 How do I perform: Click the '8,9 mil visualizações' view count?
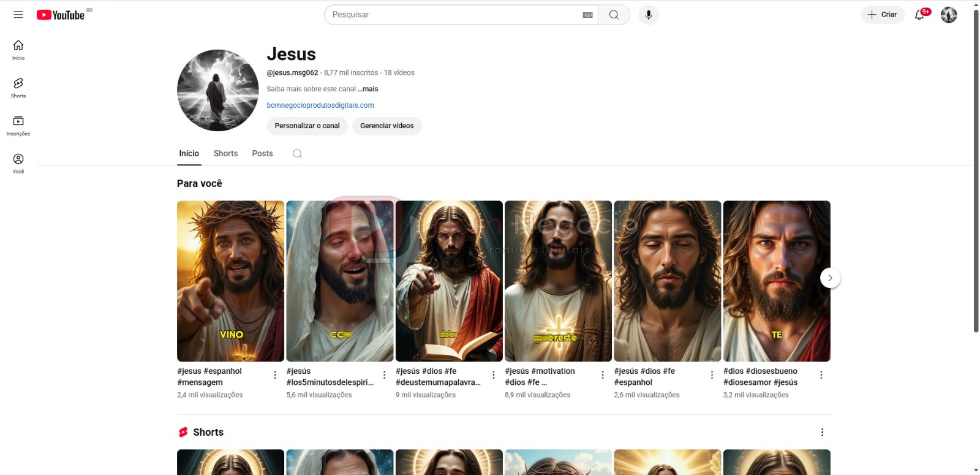pos(537,395)
